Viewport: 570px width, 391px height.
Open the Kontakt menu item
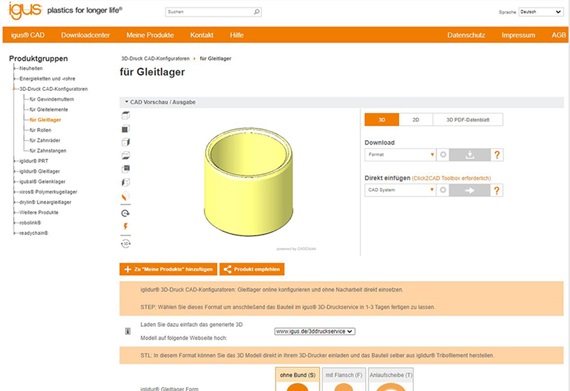click(x=202, y=35)
